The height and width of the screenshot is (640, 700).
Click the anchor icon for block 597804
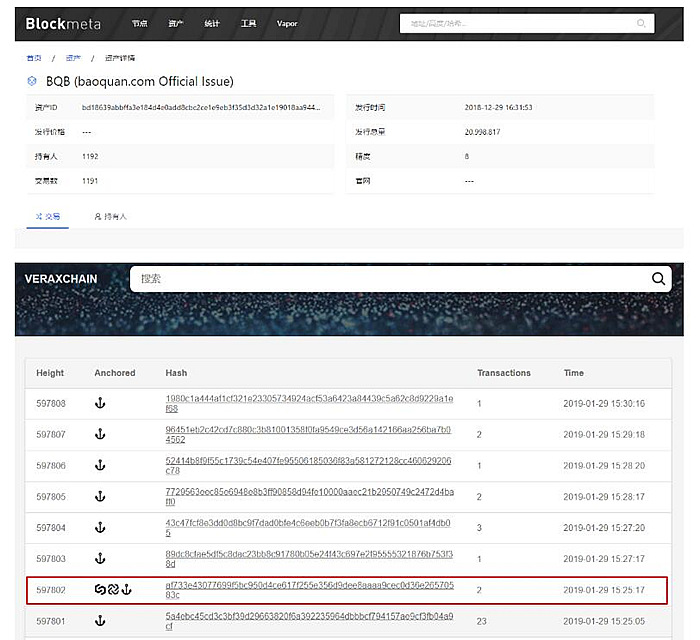[x=100, y=528]
